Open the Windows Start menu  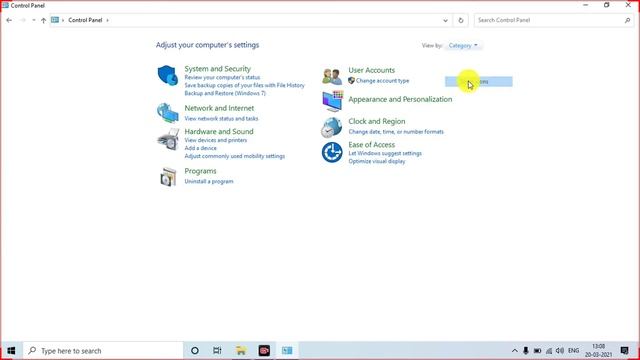tap(11, 351)
